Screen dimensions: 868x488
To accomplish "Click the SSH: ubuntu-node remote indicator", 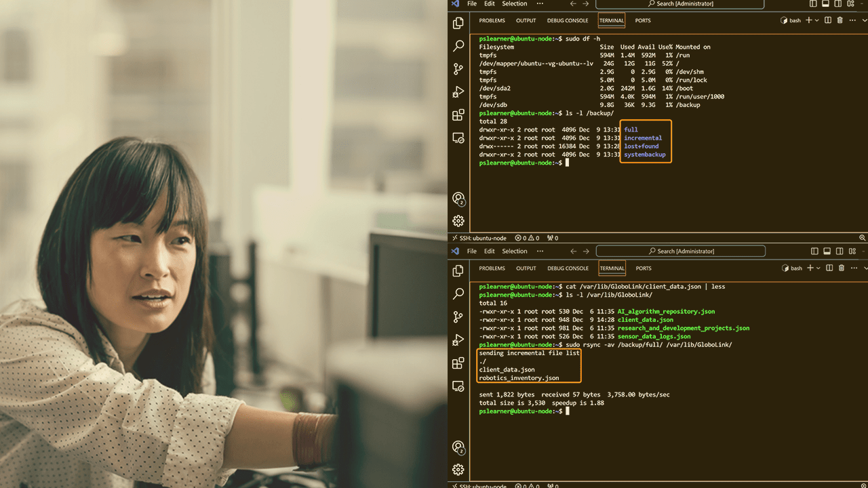I will point(479,238).
